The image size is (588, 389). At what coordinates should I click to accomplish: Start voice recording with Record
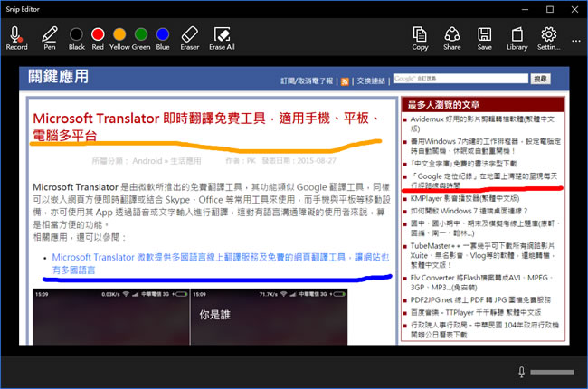pos(16,38)
